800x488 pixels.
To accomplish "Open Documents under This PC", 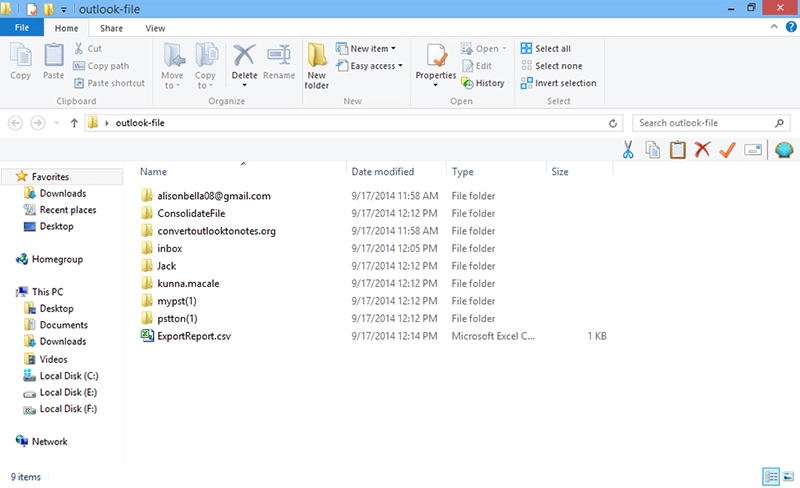I will pos(64,325).
